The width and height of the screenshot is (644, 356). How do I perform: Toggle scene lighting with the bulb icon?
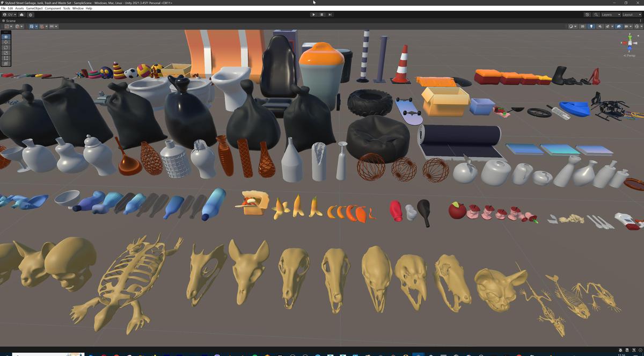click(591, 26)
